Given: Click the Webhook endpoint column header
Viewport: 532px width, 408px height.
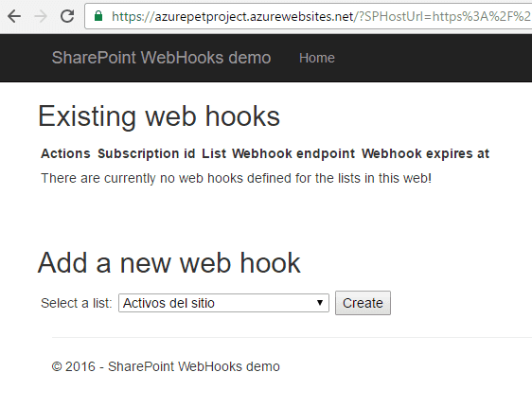Looking at the screenshot, I should click(x=293, y=153).
